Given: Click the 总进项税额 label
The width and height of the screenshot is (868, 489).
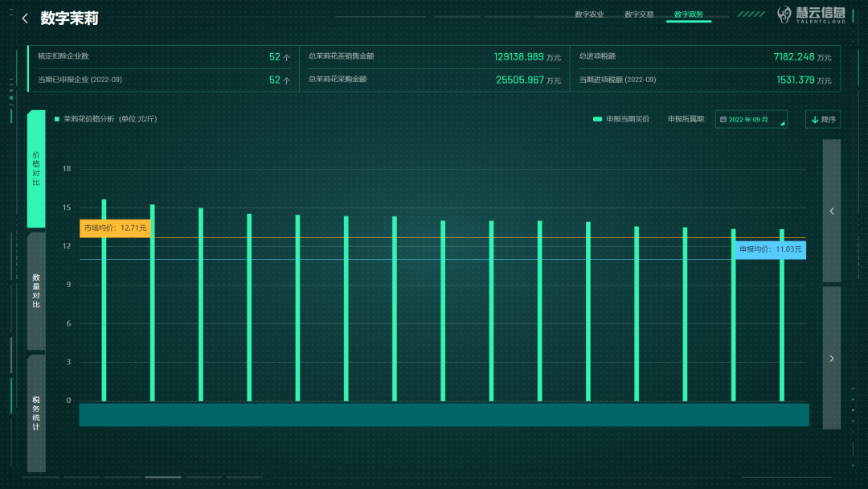Looking at the screenshot, I should click(x=597, y=56).
